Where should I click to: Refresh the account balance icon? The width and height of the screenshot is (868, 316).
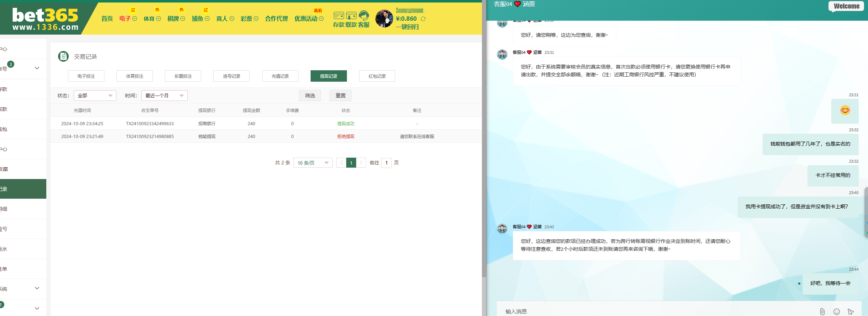pyautogui.click(x=423, y=19)
